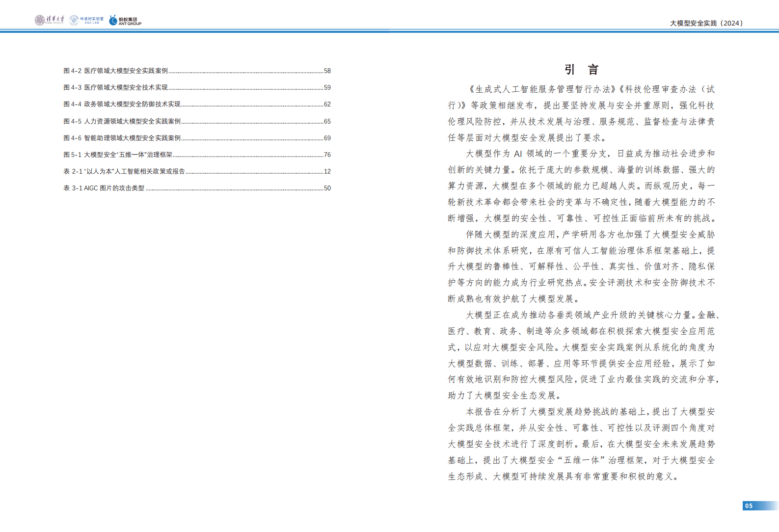Click the page number 05 footer badge

[x=760, y=505]
